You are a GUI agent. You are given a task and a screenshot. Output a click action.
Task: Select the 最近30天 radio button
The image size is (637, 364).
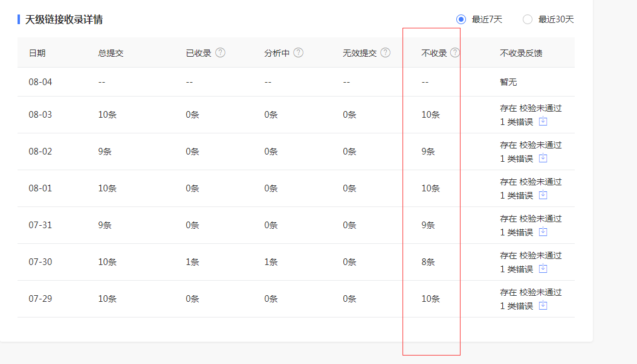click(528, 19)
